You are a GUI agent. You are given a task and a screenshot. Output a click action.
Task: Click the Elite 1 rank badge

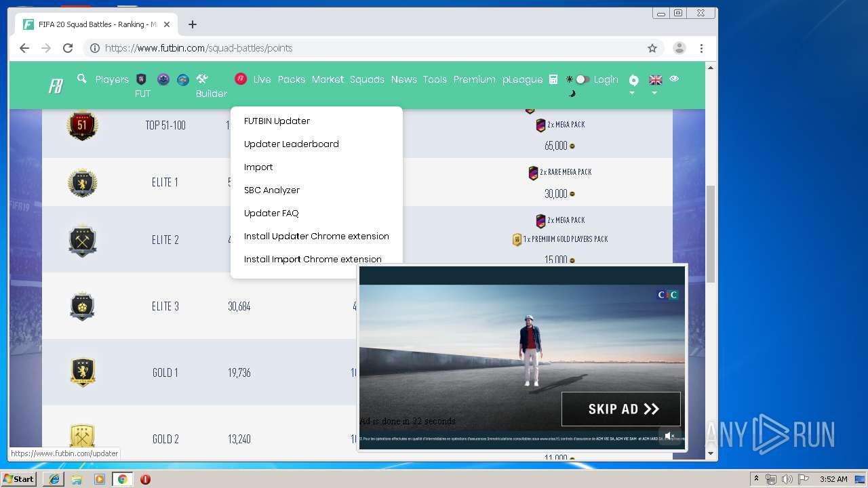[x=82, y=182]
